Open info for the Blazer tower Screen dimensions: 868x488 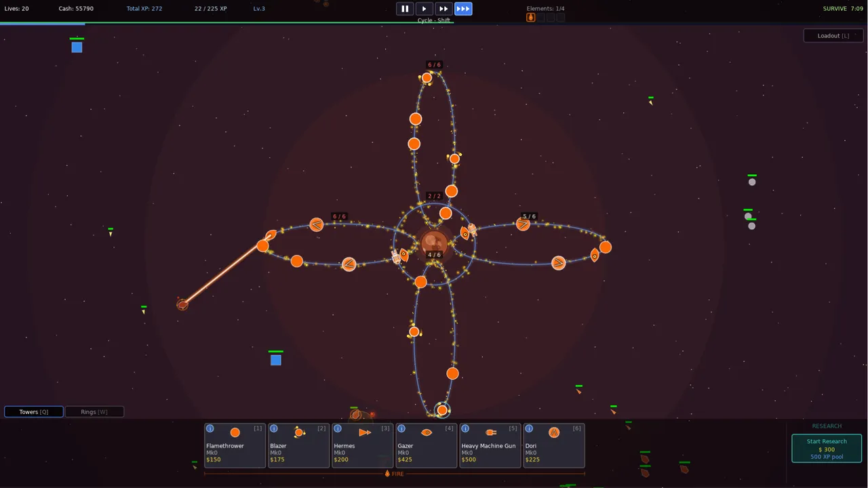coord(274,428)
